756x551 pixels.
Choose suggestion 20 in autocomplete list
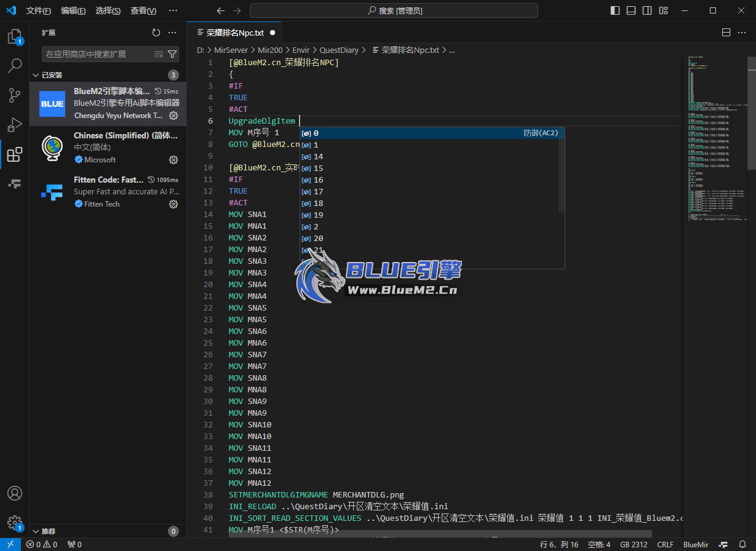click(432, 238)
